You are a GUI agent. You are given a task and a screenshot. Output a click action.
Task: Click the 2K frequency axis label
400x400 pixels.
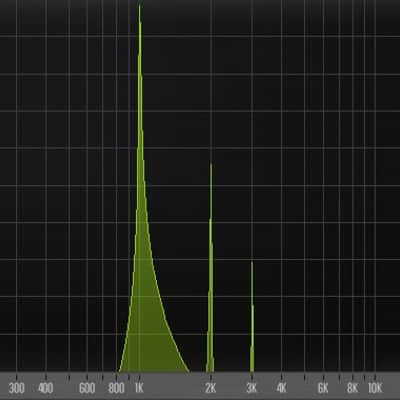coord(211,388)
